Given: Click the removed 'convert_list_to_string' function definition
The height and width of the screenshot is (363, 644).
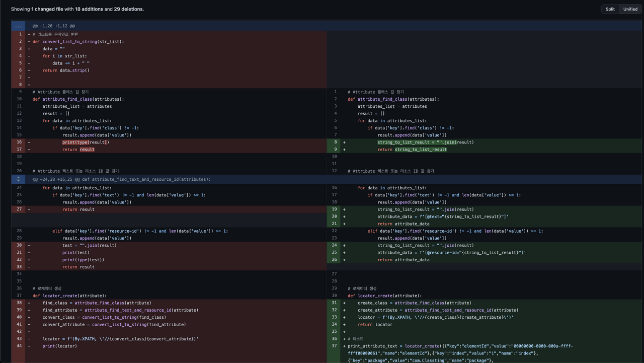Looking at the screenshot, I should pos(78,41).
